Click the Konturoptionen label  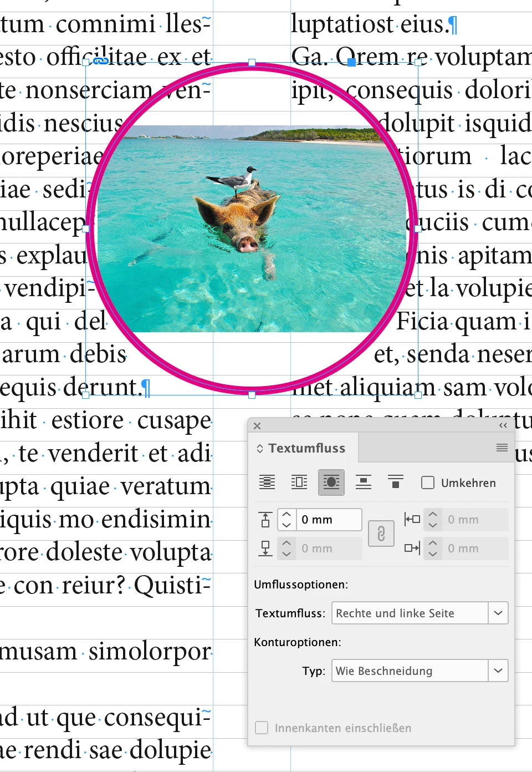point(298,642)
